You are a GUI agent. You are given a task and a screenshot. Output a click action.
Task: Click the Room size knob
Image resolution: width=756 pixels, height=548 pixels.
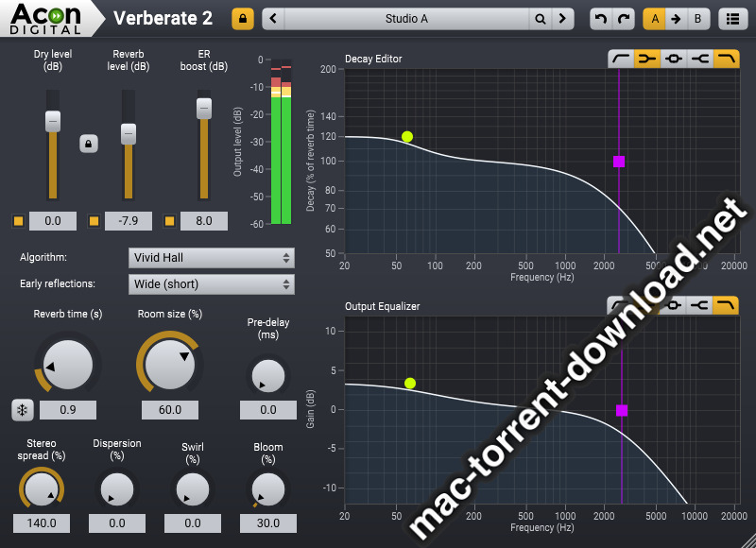(170, 365)
